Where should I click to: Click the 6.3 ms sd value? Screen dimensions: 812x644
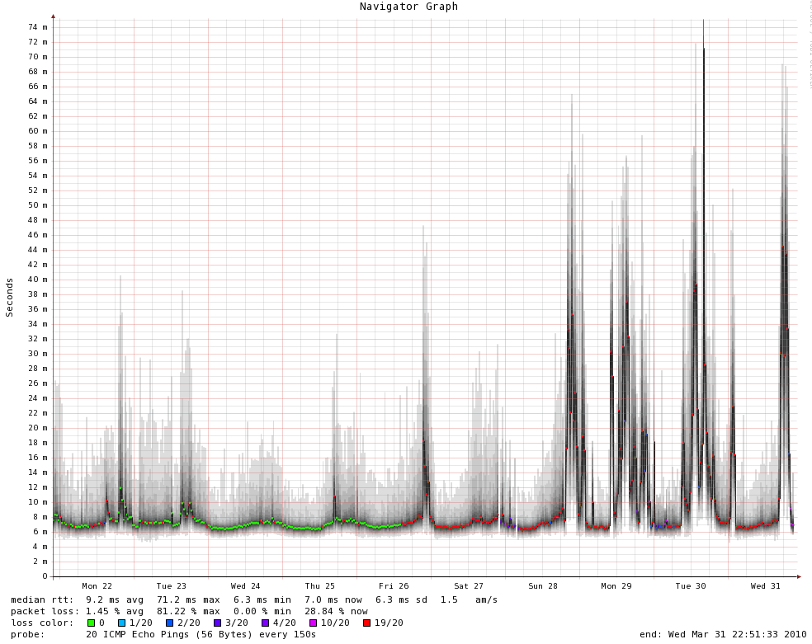tap(404, 599)
